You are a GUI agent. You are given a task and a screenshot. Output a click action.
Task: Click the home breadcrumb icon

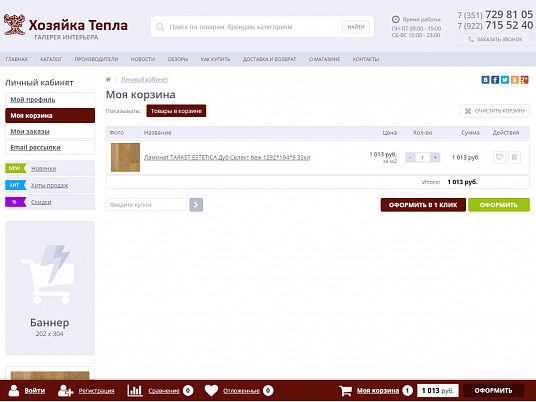click(108, 80)
